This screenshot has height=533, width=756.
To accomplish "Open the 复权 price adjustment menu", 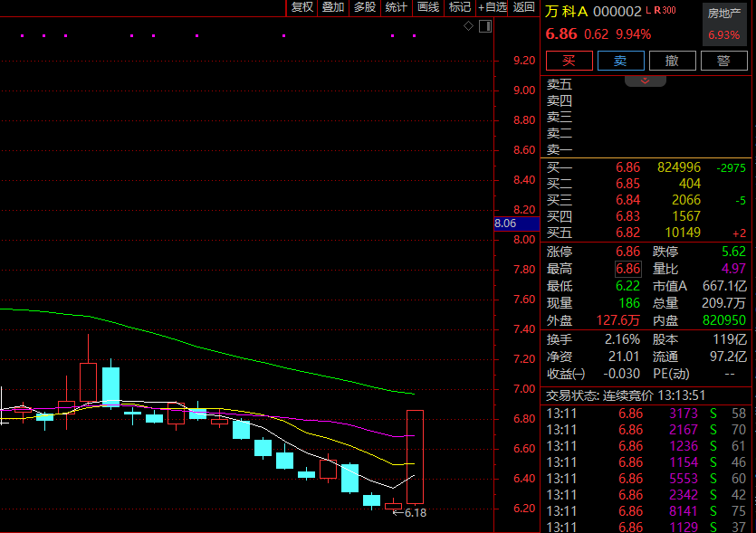I will tap(302, 7).
